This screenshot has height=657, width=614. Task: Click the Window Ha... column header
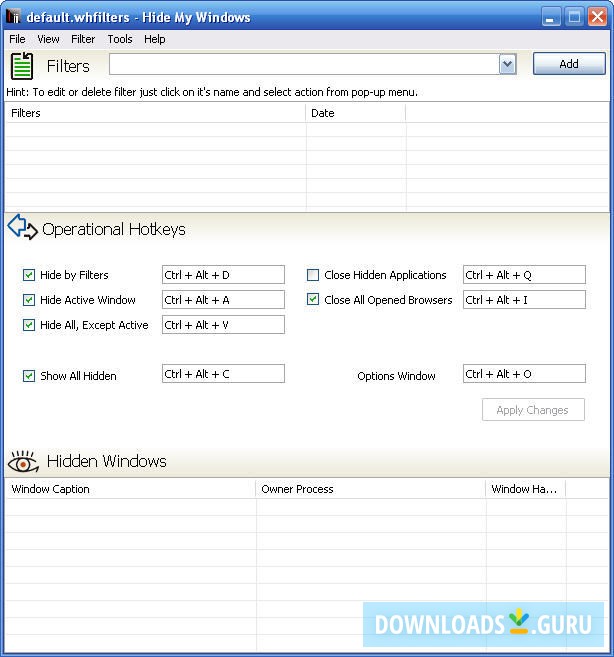[x=526, y=489]
